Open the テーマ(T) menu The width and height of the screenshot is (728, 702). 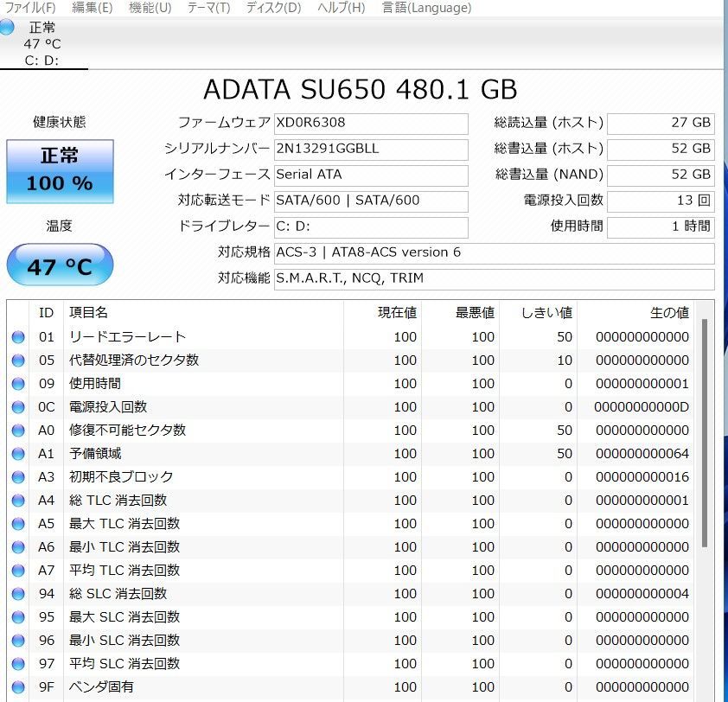click(208, 8)
